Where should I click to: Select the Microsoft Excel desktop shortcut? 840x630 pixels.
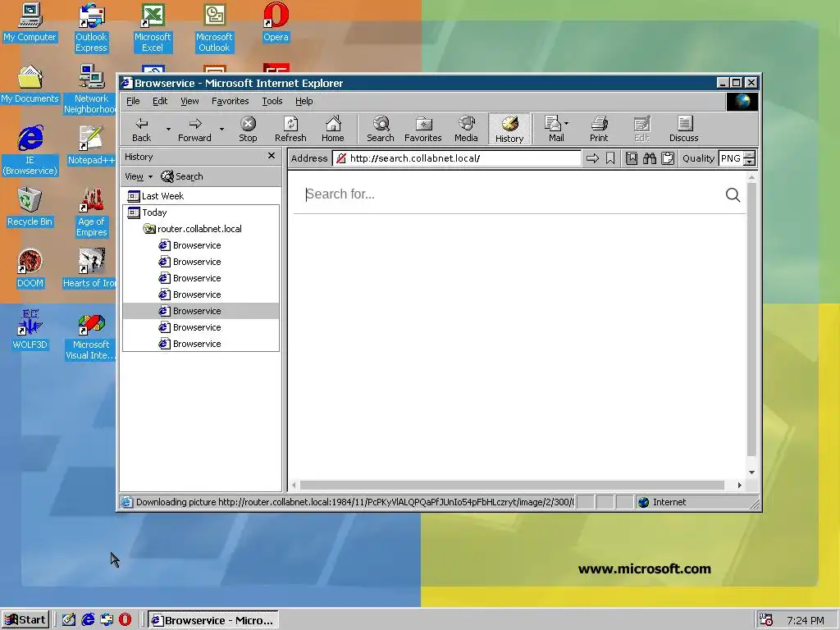point(152,28)
